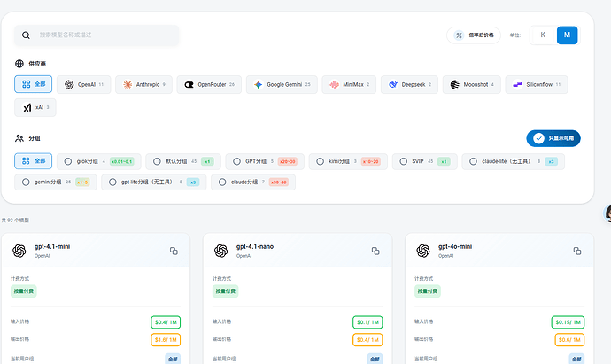Click the $0.6/ 1M output price badge
Viewport: 611px width, 364px height.
569,340
